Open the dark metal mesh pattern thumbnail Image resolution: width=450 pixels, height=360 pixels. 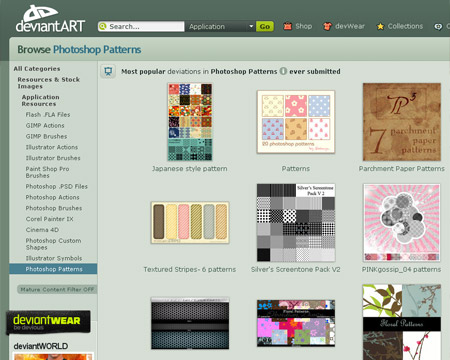tap(190, 323)
